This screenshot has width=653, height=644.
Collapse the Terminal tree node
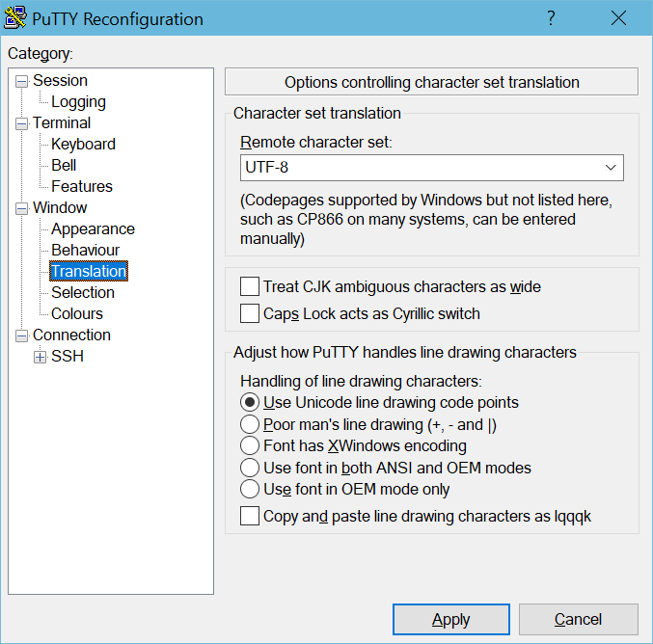pyautogui.click(x=21, y=123)
